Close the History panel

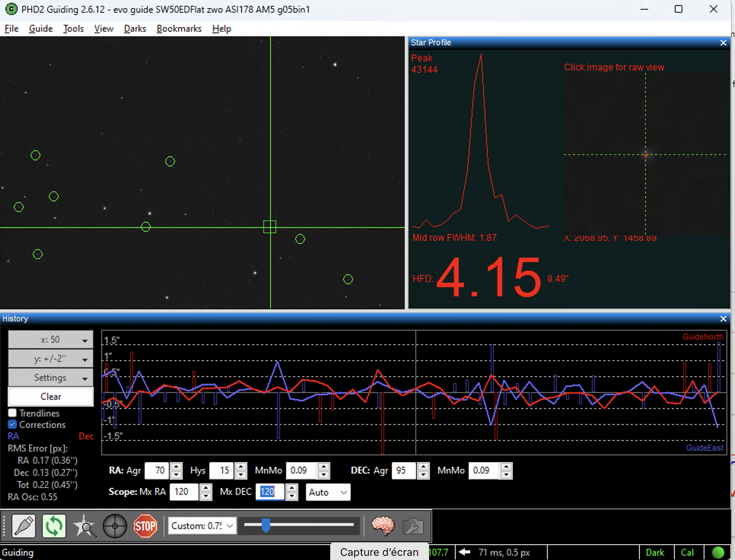(723, 319)
